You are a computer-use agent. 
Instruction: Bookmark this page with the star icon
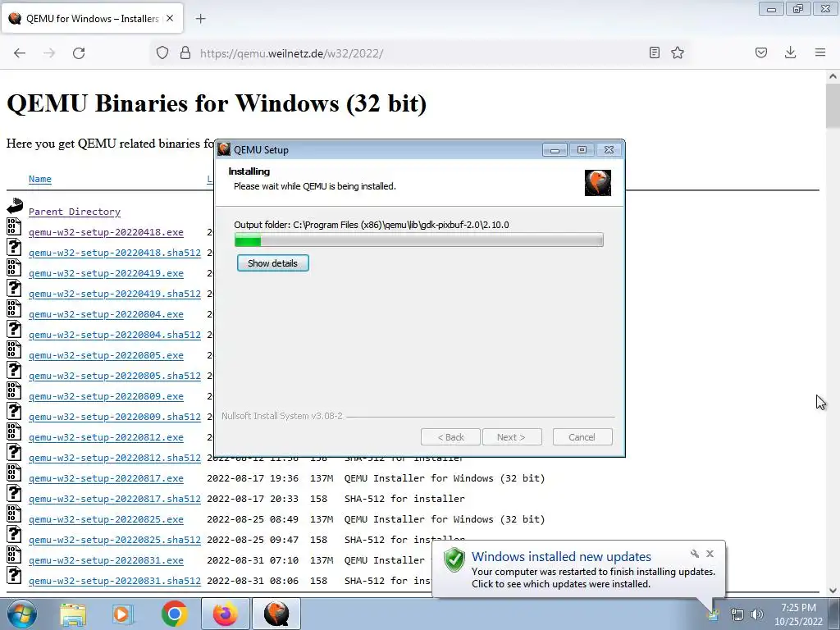click(x=678, y=52)
